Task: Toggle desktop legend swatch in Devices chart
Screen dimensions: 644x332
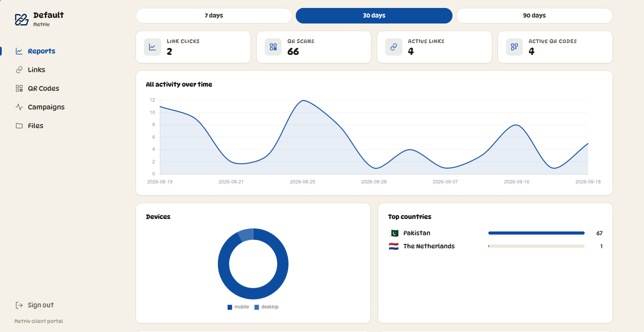Action: [257, 307]
